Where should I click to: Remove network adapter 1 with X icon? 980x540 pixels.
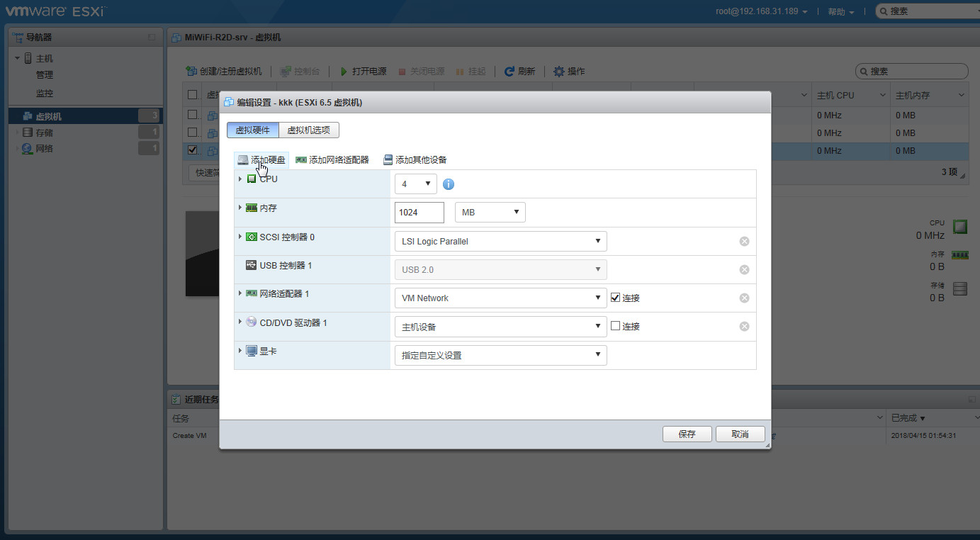[744, 298]
